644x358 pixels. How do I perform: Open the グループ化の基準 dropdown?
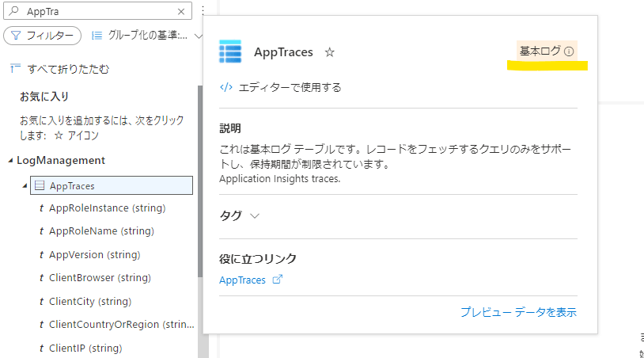147,36
